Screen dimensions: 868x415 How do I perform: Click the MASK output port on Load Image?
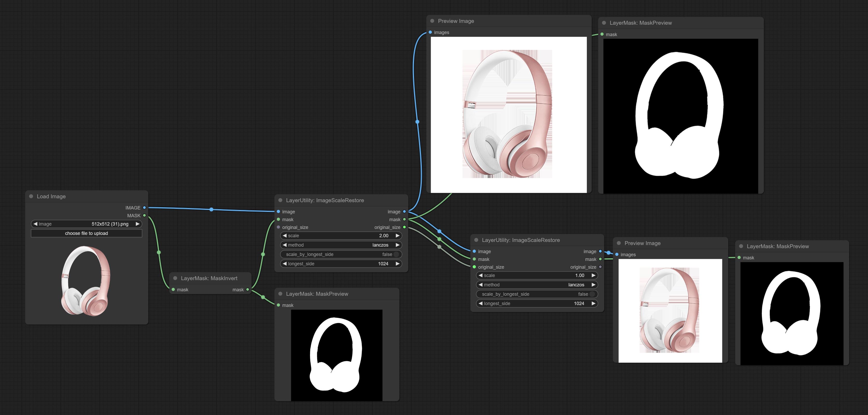click(144, 215)
